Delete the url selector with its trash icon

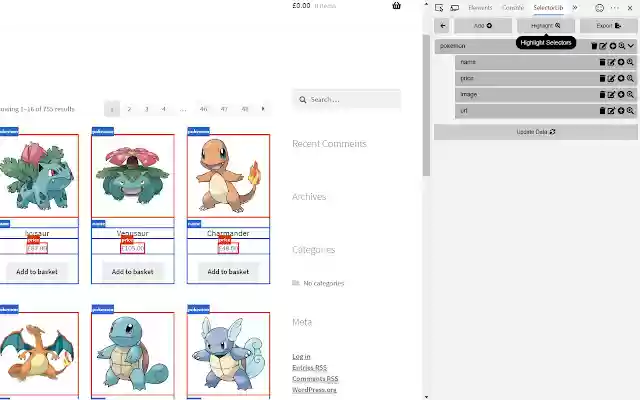click(602, 111)
